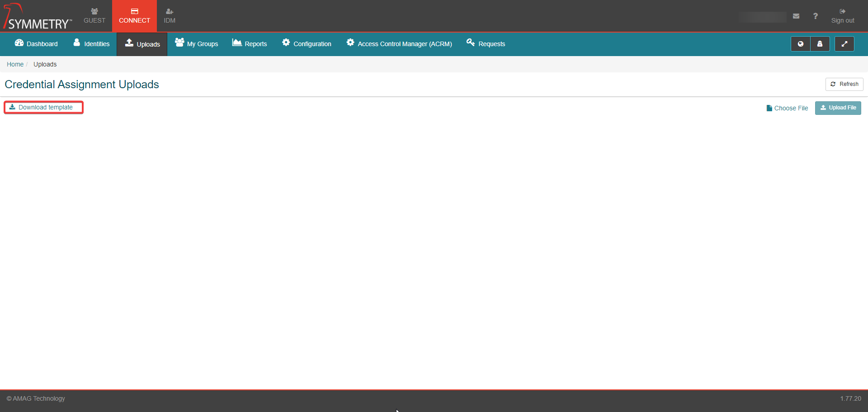Choose a file to upload

(x=787, y=108)
